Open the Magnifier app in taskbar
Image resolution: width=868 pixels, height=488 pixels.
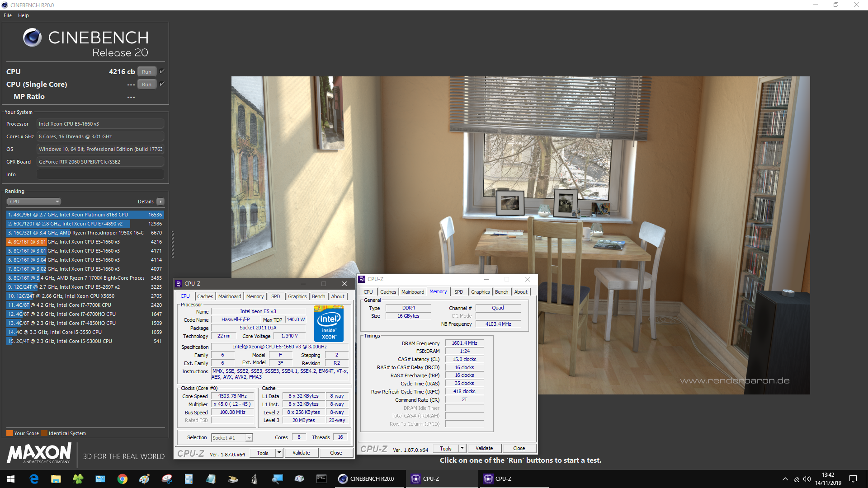(277, 479)
